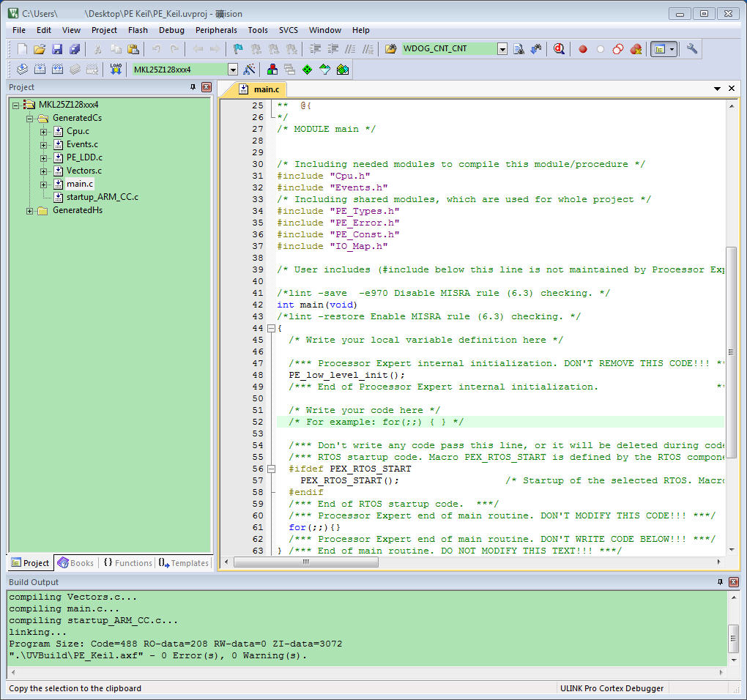Screen dimensions: 747x700
Task: Expand the Cpu.c tree node
Action: [x=43, y=132]
